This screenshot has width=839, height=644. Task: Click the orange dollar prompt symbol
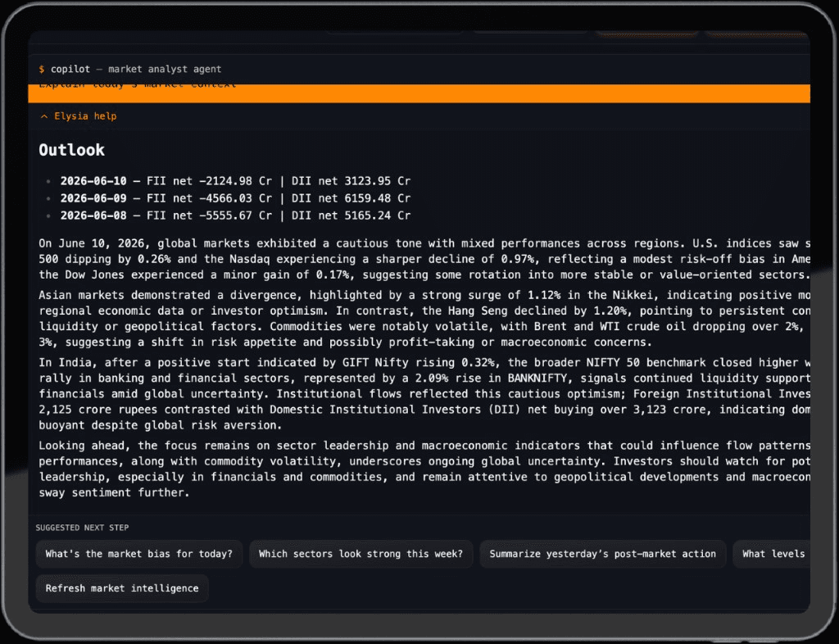(x=42, y=69)
